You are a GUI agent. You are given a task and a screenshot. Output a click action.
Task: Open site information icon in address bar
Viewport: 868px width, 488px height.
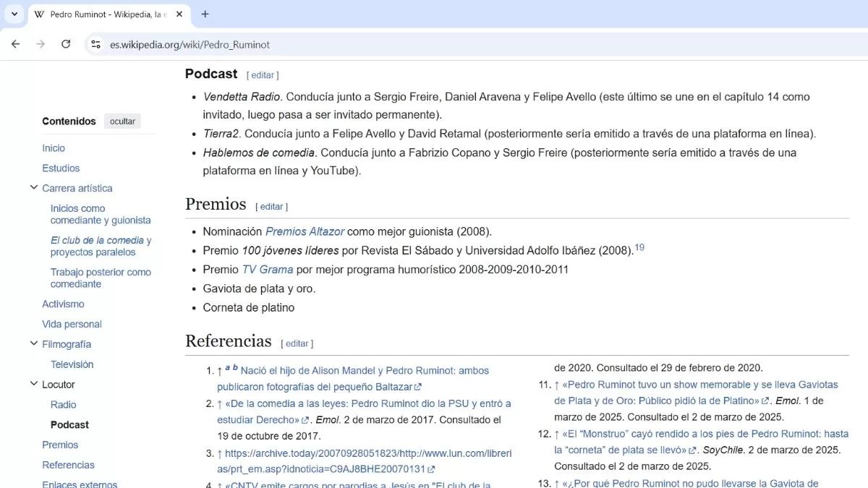coord(95,44)
